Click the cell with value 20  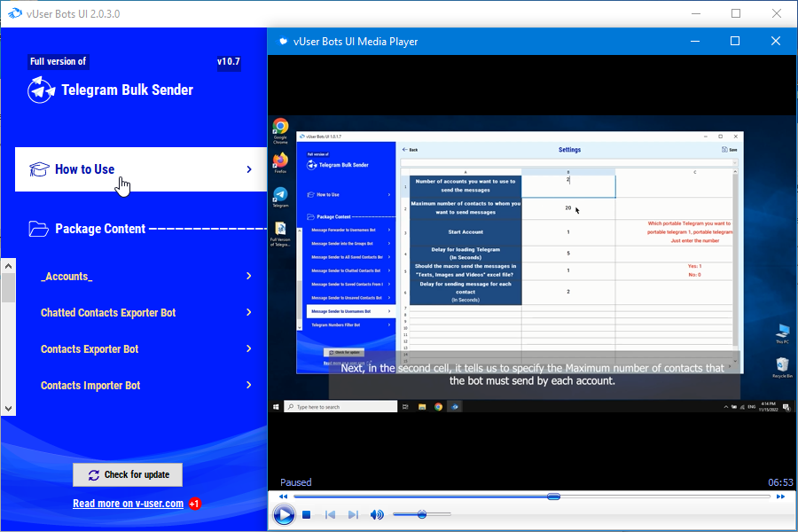tap(568, 208)
